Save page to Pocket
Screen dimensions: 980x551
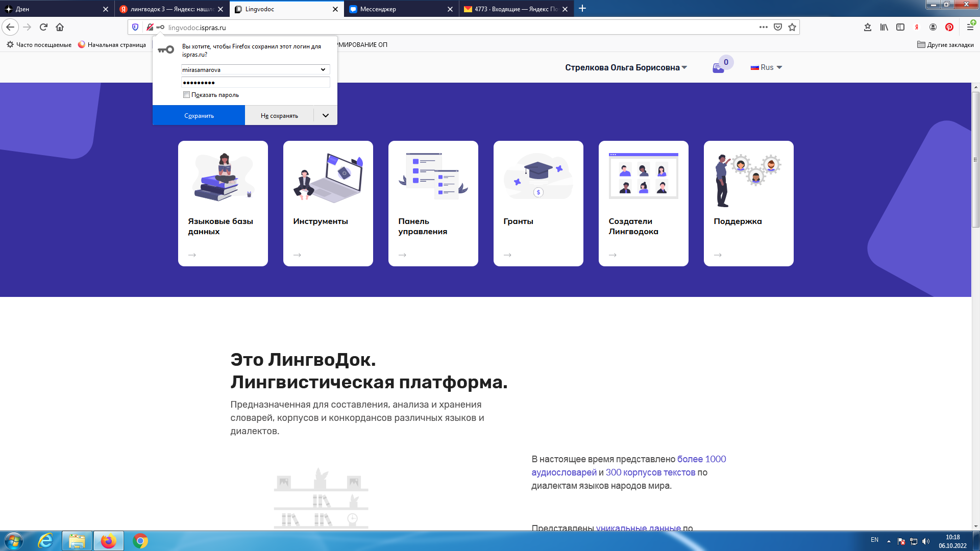coord(778,27)
